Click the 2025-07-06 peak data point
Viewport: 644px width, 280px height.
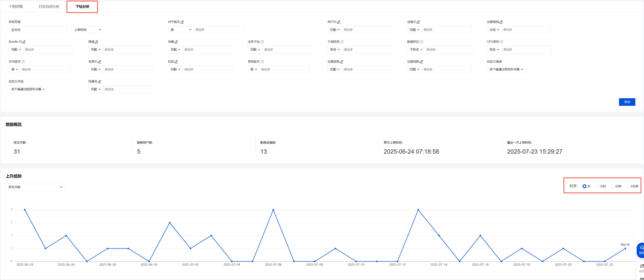pos(273,210)
